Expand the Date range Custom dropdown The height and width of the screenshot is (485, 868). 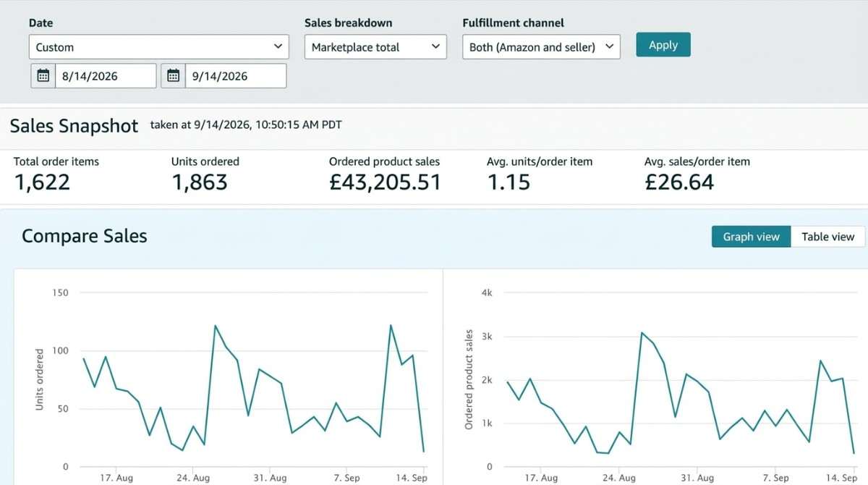[158, 47]
